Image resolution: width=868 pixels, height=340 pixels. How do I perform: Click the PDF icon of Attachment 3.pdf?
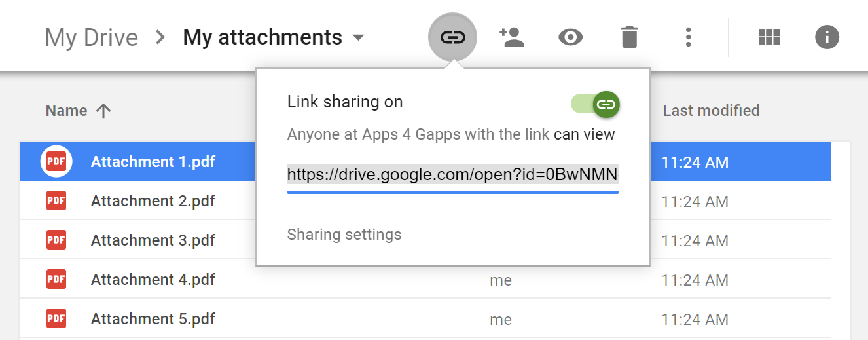click(56, 240)
